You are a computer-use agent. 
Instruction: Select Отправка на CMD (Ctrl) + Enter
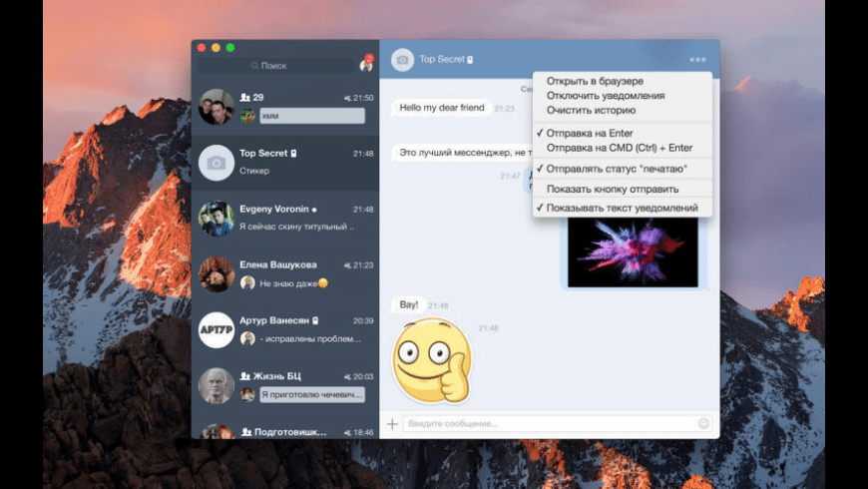pyautogui.click(x=620, y=148)
